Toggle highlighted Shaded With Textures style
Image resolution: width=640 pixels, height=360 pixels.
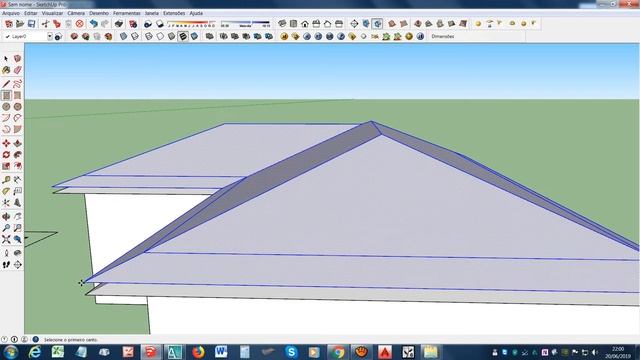(183, 36)
